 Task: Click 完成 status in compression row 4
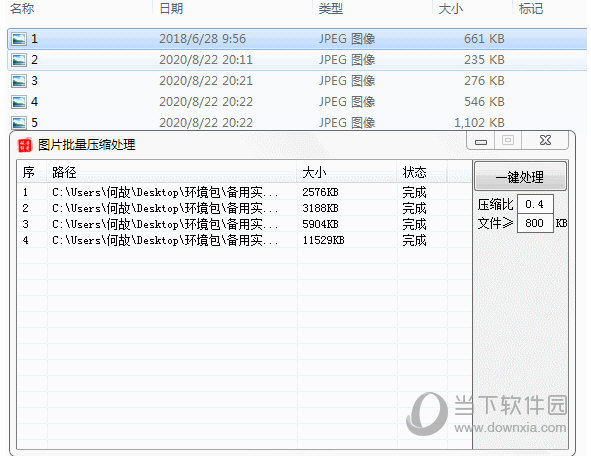(414, 240)
